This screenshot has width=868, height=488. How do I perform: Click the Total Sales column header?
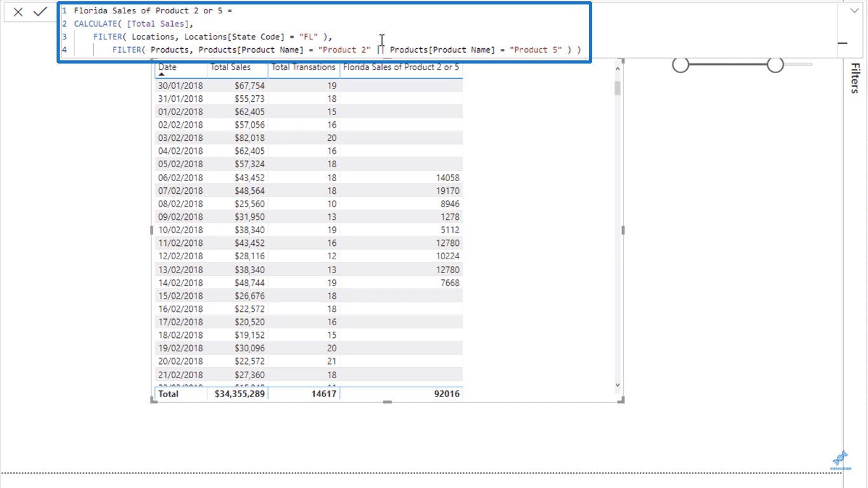click(x=231, y=67)
